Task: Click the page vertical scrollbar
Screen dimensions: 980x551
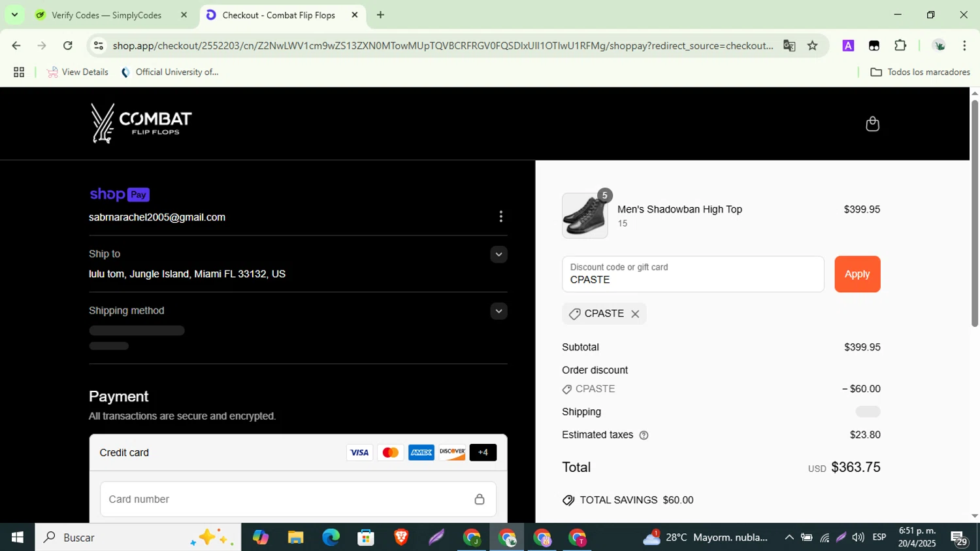Action: coord(975,212)
